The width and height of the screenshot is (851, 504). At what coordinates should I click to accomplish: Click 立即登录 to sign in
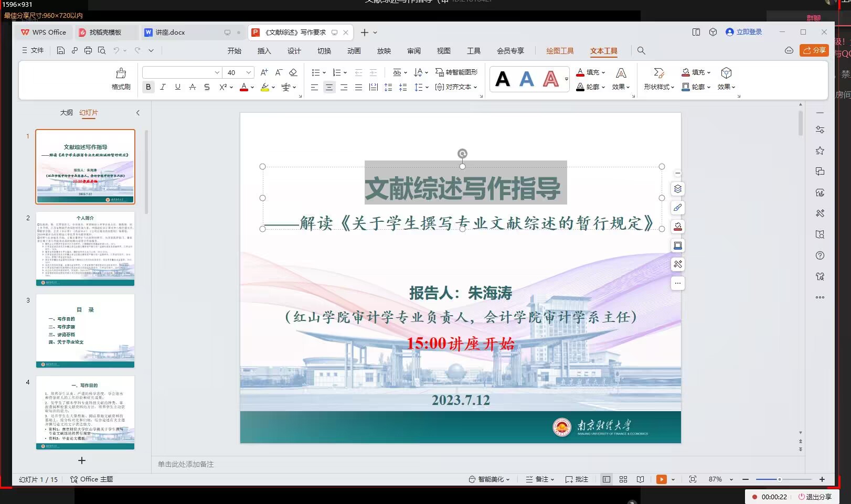point(744,32)
